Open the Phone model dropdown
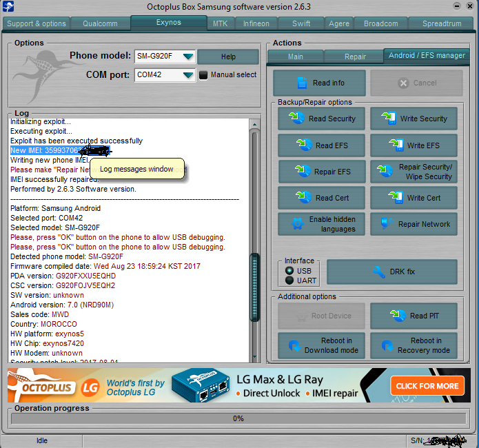Image resolution: width=479 pixels, height=448 pixels. click(x=188, y=57)
